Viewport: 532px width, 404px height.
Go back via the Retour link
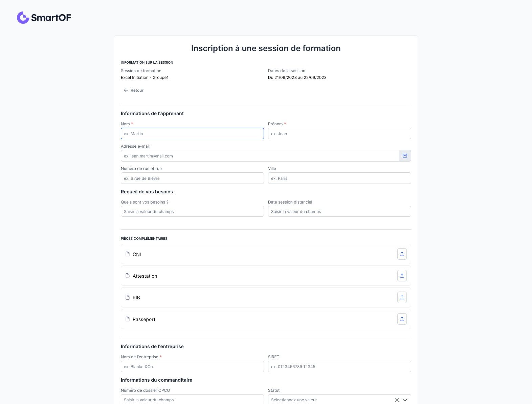click(x=134, y=90)
